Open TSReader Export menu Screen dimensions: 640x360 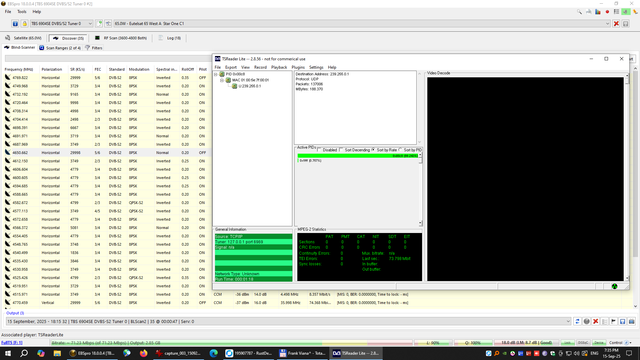tap(231, 67)
